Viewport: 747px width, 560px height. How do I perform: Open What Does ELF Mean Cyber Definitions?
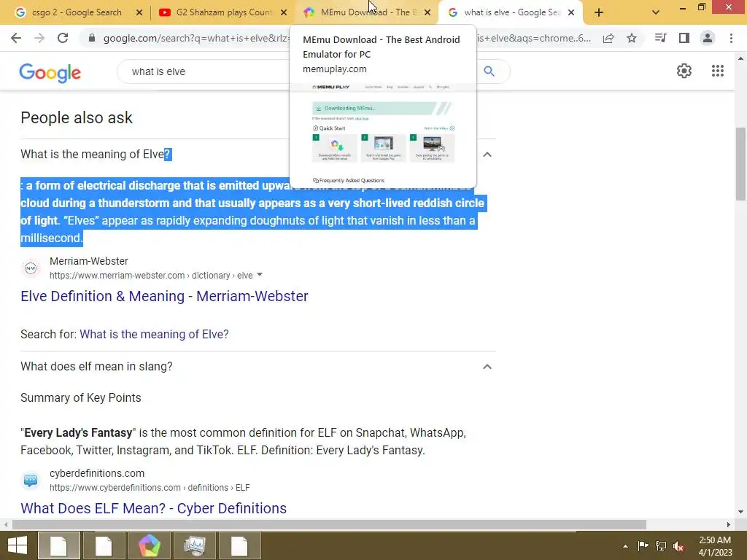tap(153, 508)
